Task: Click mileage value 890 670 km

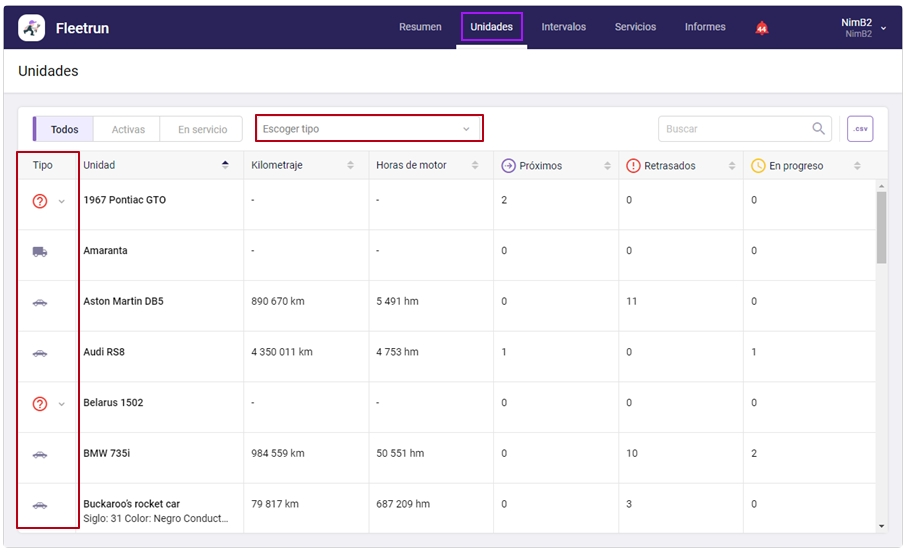Action: [x=277, y=301]
